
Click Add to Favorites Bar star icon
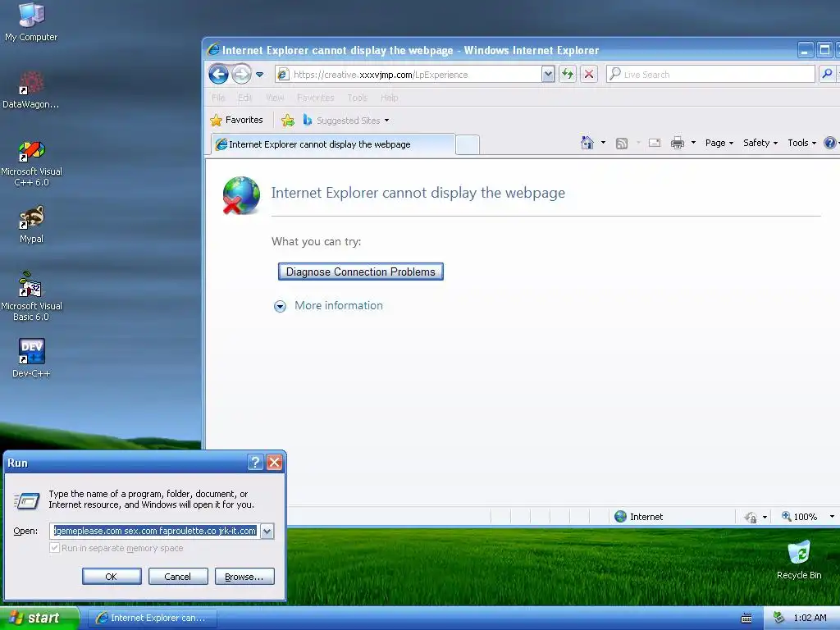[288, 120]
